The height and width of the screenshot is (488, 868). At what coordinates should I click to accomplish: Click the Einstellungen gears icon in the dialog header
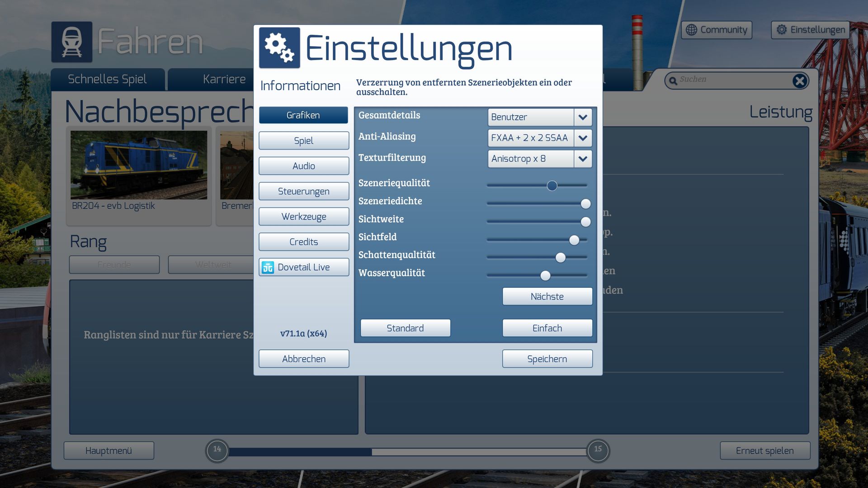(x=279, y=48)
